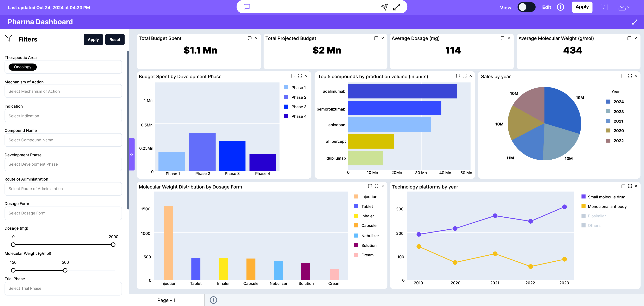Open the comment icon on Total Budget Spent card
Screen dimensions: 644x306
click(x=250, y=38)
